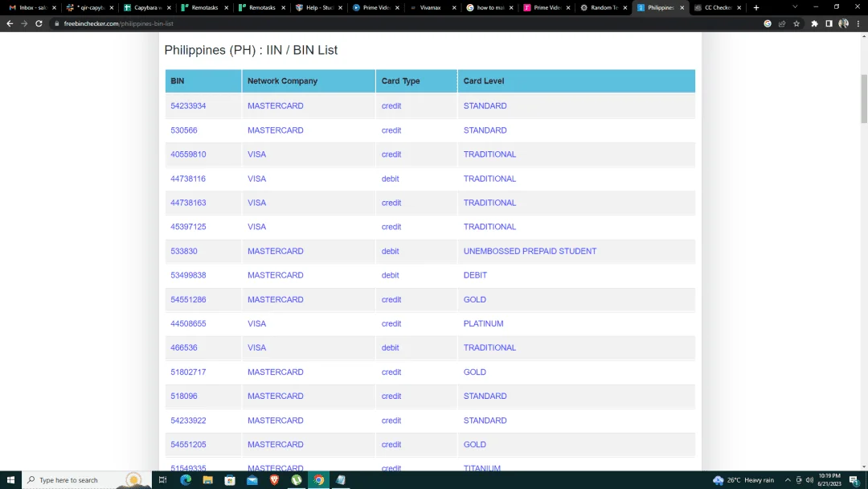Open BIN link 466536
The width and height of the screenshot is (868, 489).
[184, 347]
